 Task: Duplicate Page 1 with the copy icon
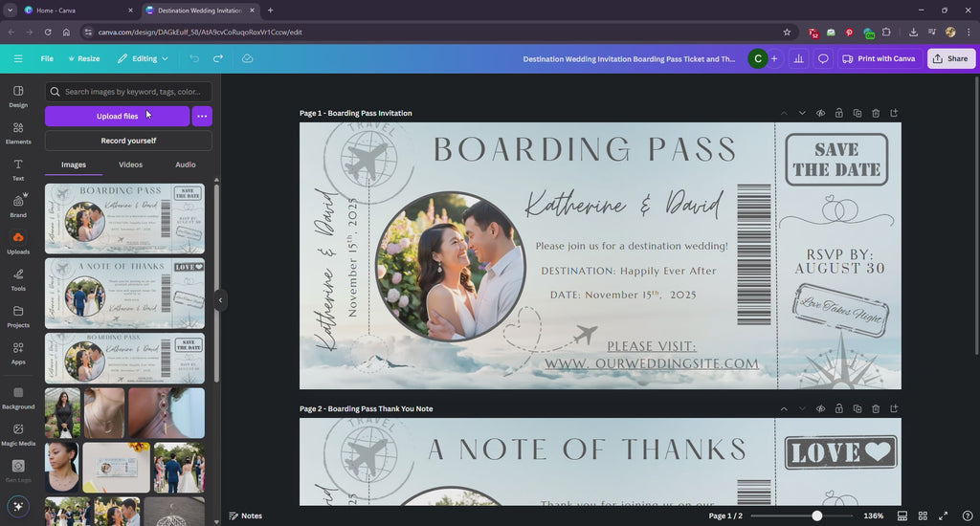[857, 113]
